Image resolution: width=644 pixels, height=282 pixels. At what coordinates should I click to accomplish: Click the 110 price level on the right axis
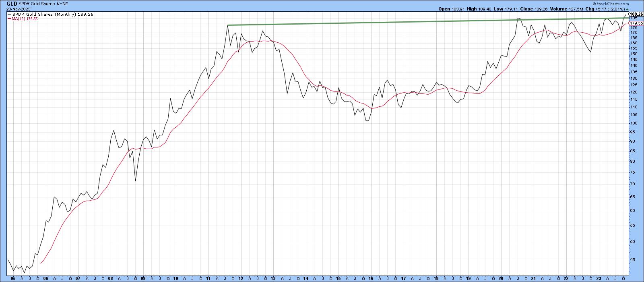(634, 107)
